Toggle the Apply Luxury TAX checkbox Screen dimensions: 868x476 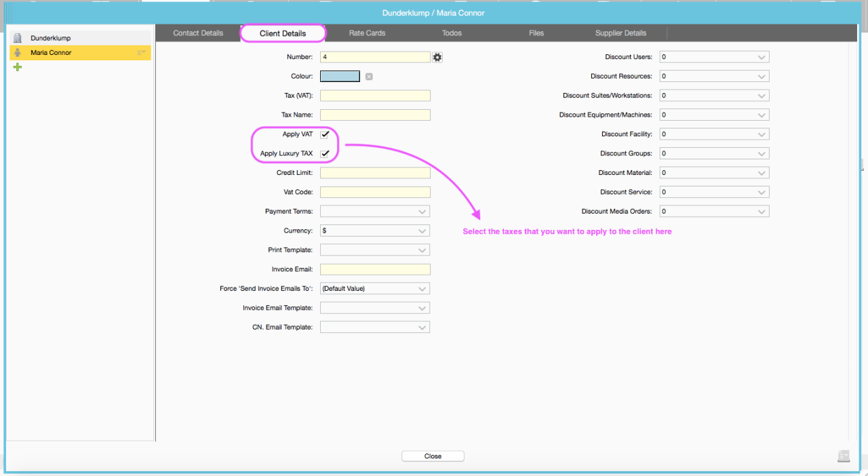click(x=325, y=154)
